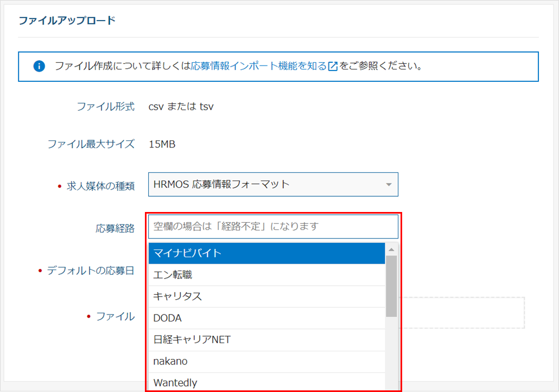Choose キャリタス option
This screenshot has width=559, height=392.
pos(266,297)
